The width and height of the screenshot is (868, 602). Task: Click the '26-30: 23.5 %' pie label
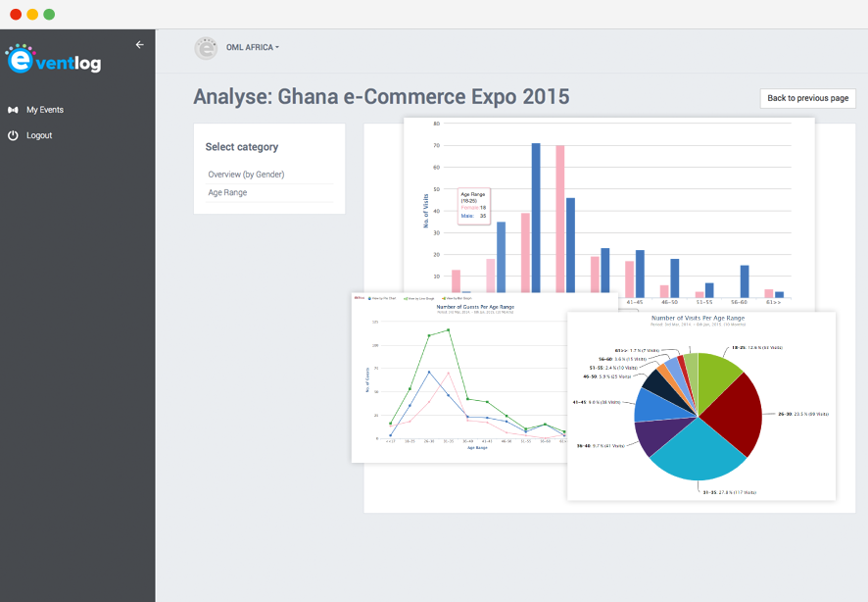[803, 415]
